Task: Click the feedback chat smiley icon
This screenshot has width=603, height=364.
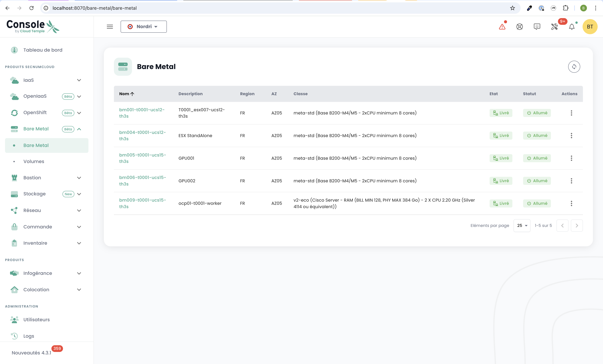Action: click(537, 27)
